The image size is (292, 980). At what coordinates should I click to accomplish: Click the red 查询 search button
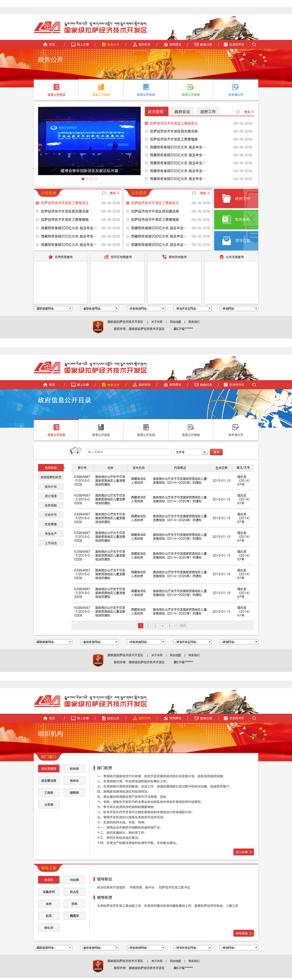(216, 452)
